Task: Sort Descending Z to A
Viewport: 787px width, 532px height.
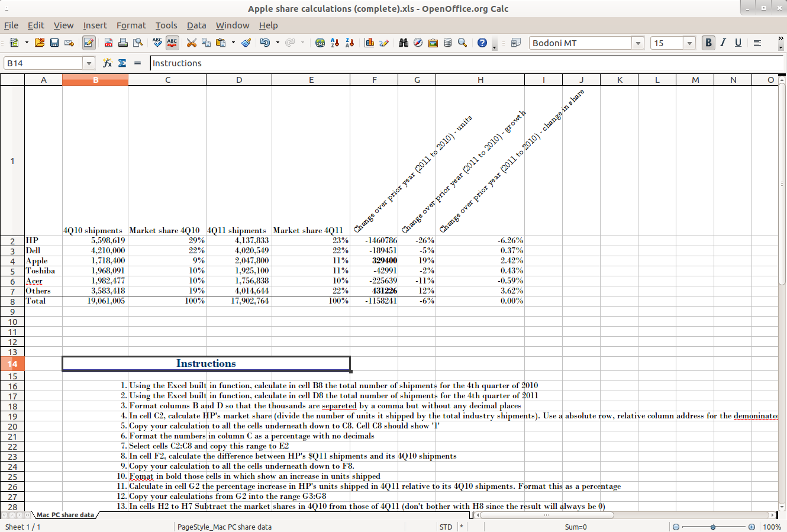Action: (x=349, y=43)
